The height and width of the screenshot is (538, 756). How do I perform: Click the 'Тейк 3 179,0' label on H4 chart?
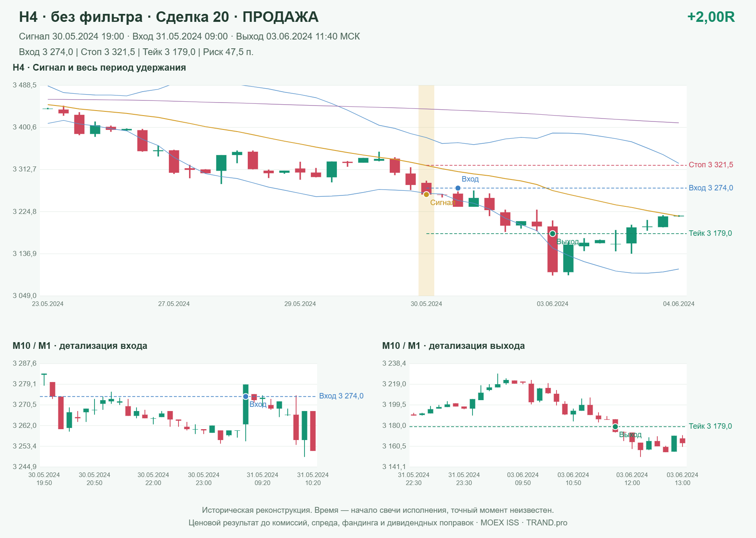coord(710,233)
